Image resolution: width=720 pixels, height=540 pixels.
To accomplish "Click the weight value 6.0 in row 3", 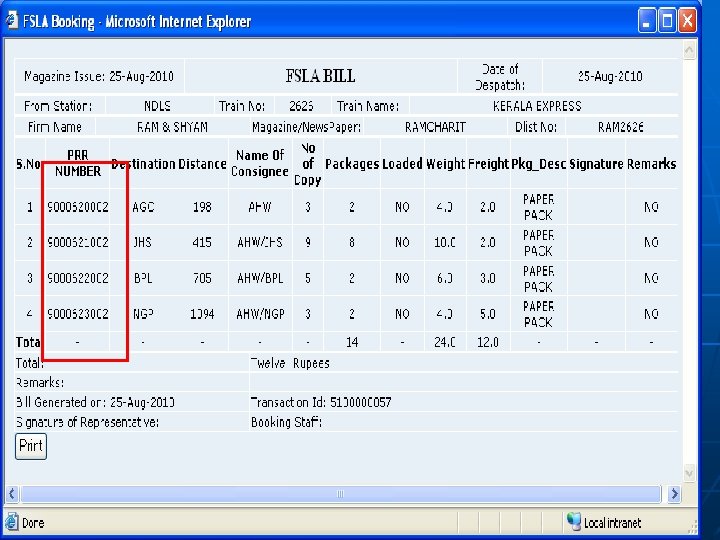I will click(x=444, y=278).
